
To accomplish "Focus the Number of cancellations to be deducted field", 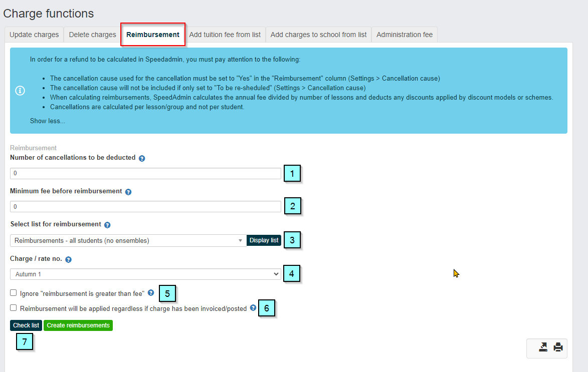I will [x=145, y=173].
